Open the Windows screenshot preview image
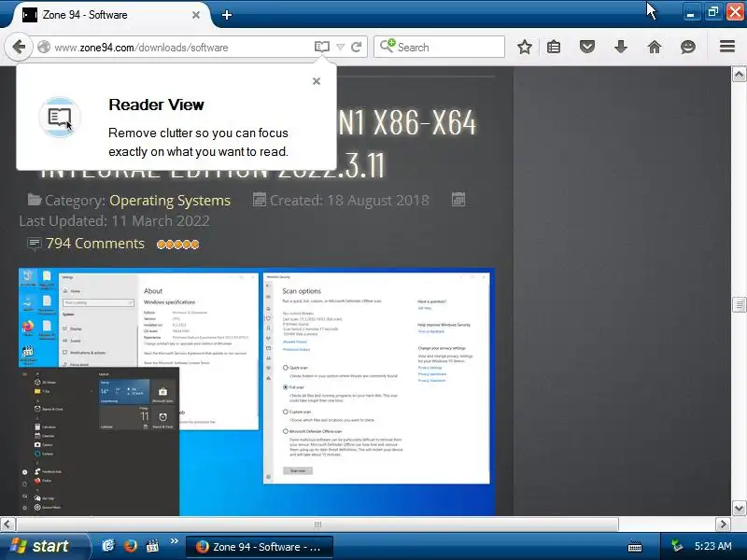The width and height of the screenshot is (747, 560). coord(256,391)
